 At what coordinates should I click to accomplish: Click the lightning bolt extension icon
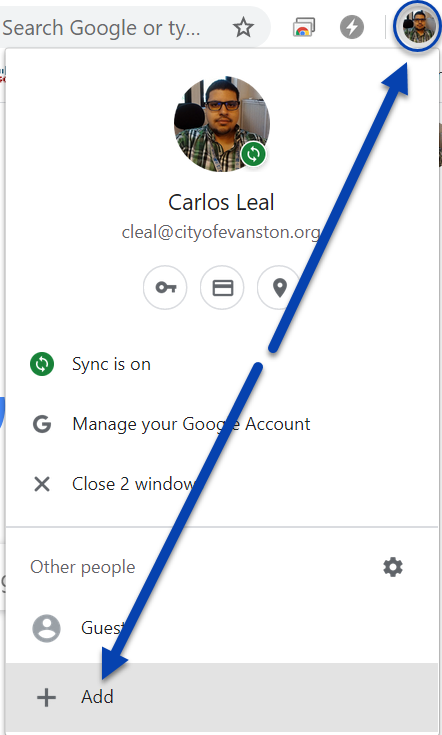(x=352, y=28)
